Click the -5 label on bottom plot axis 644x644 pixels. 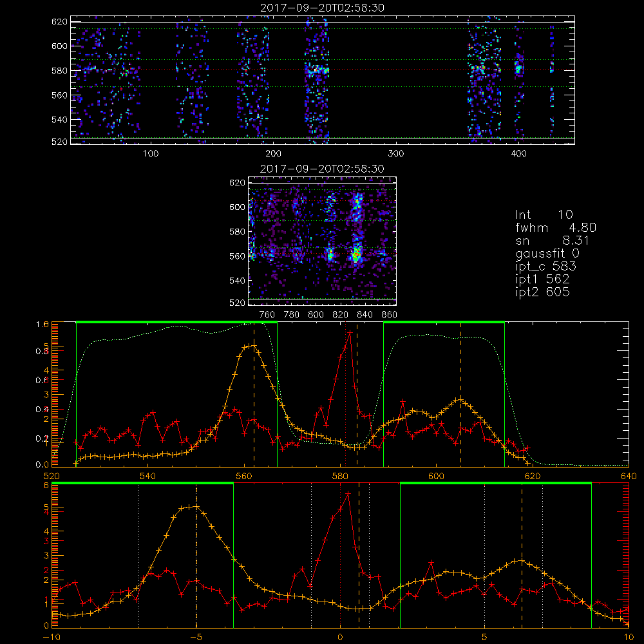pyautogui.click(x=196, y=637)
